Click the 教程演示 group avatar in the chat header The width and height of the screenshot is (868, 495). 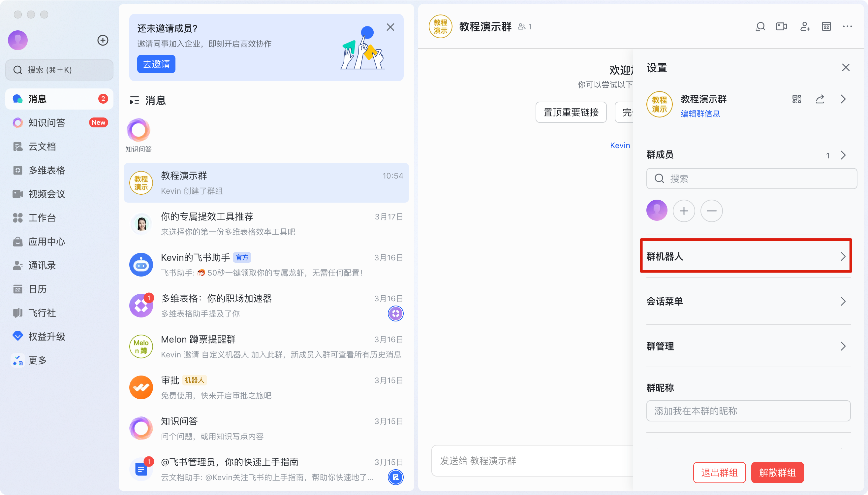click(440, 26)
